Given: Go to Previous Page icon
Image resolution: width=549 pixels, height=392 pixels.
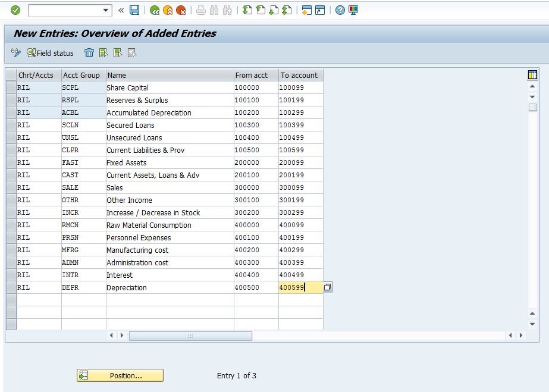Looking at the screenshot, I should (261, 11).
